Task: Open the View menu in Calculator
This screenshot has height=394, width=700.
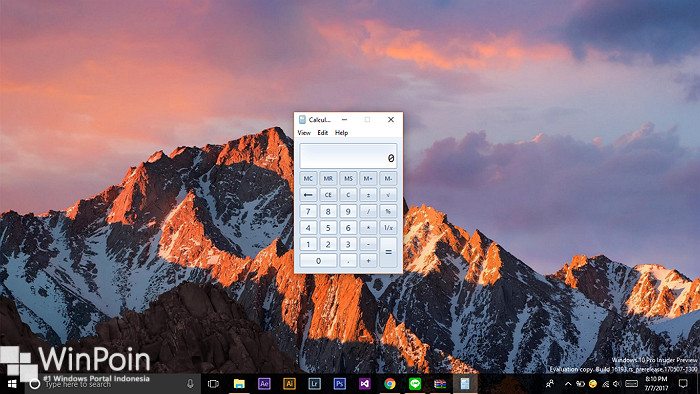Action: pos(304,133)
